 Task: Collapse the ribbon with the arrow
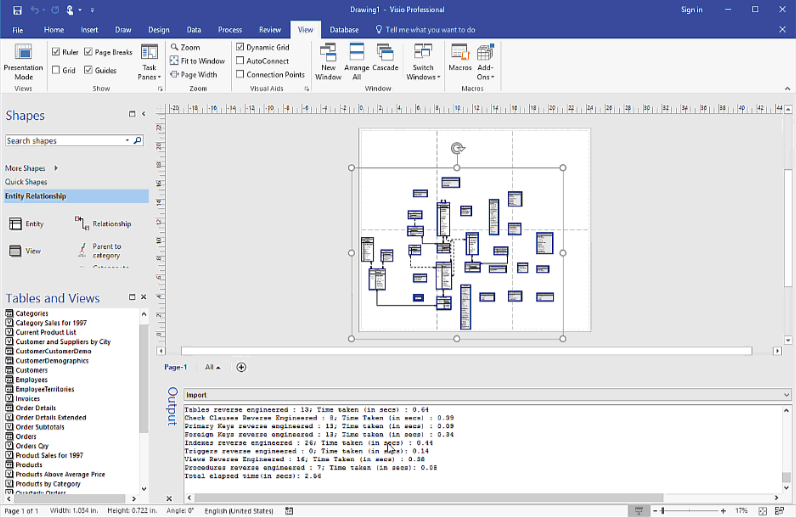[x=787, y=89]
